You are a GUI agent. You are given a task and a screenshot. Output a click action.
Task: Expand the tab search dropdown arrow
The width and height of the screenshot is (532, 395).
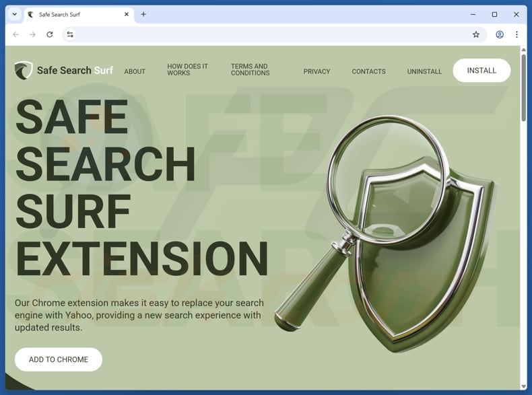pyautogui.click(x=15, y=14)
